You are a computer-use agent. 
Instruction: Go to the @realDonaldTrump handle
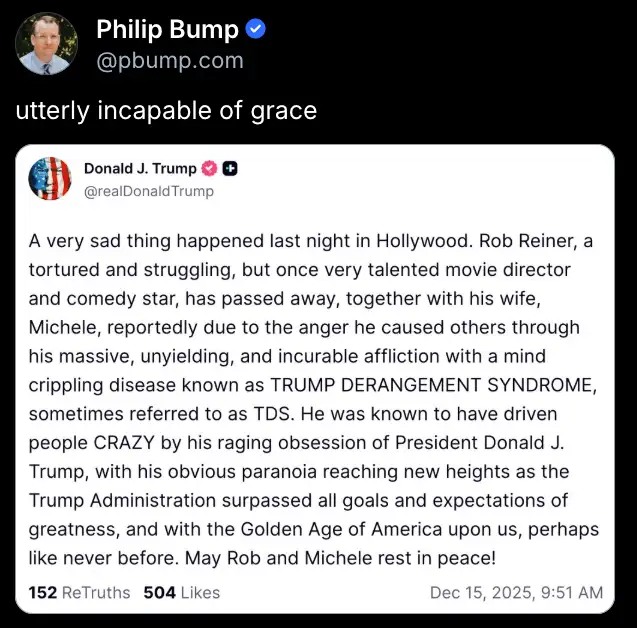click(x=148, y=190)
